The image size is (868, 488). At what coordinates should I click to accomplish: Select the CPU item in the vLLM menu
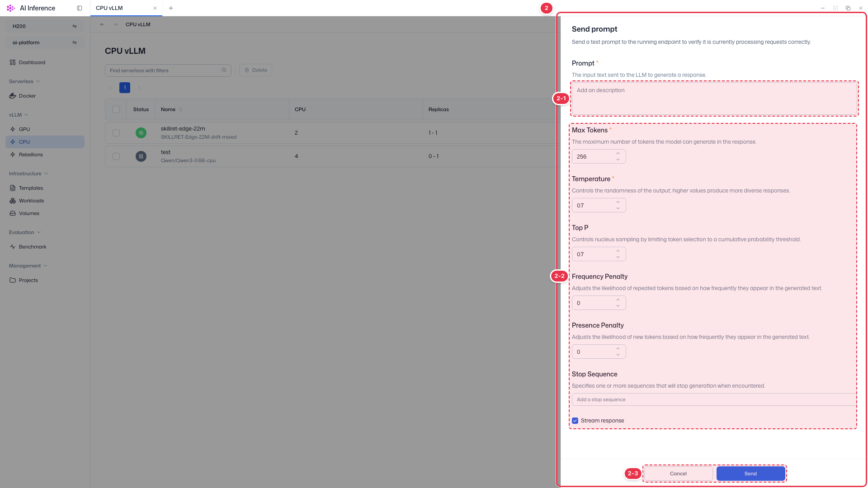45,142
